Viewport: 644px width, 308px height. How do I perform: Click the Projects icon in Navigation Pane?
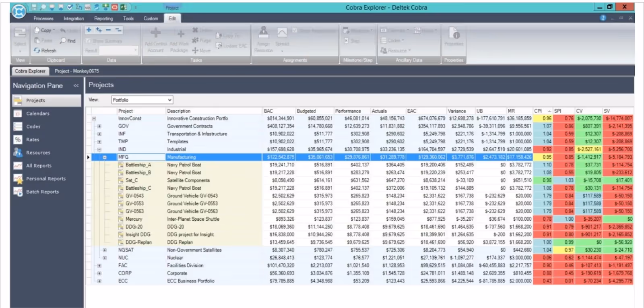pyautogui.click(x=17, y=100)
